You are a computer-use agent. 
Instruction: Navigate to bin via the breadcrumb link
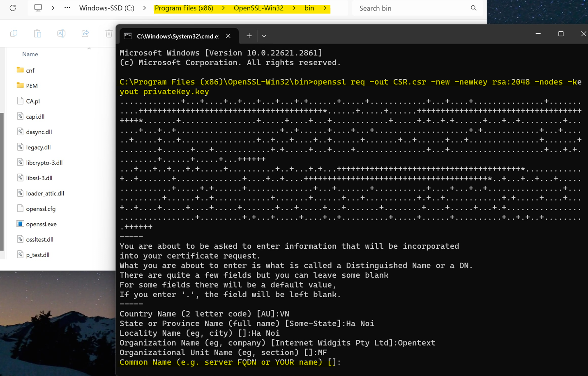pos(309,8)
